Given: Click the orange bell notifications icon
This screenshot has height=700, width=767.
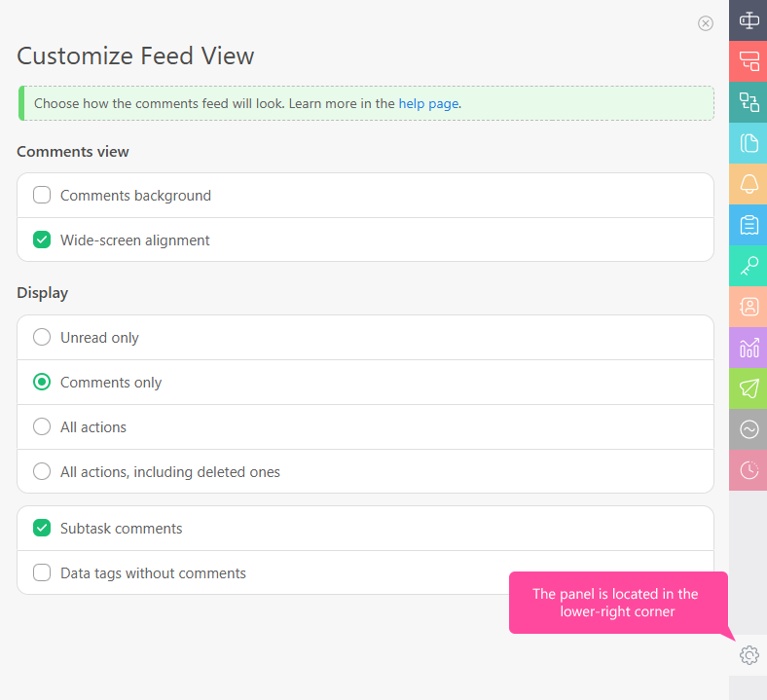Looking at the screenshot, I should pyautogui.click(x=749, y=184).
